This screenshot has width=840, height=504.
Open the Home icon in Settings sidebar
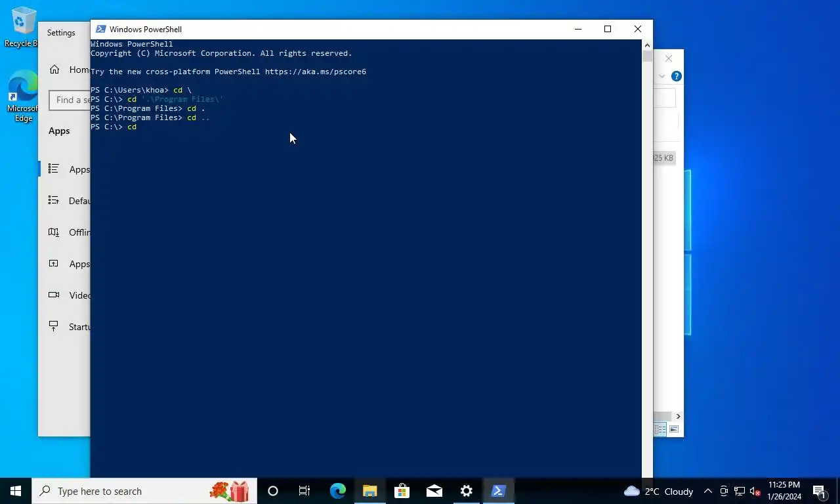pyautogui.click(x=54, y=70)
